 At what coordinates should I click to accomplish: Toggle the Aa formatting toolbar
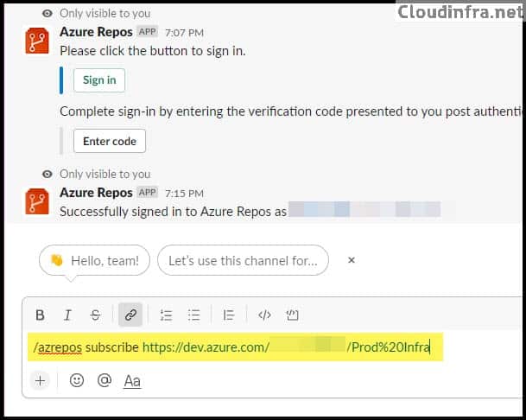(132, 381)
